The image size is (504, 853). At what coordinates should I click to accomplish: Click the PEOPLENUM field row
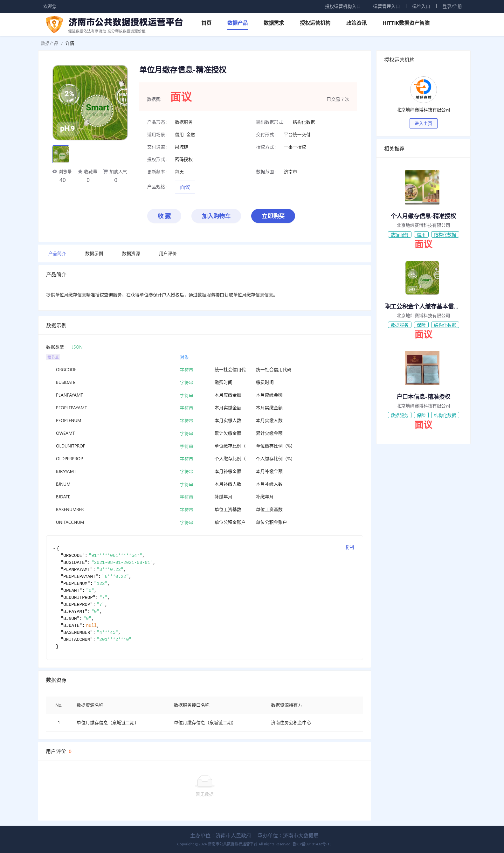[204, 420]
